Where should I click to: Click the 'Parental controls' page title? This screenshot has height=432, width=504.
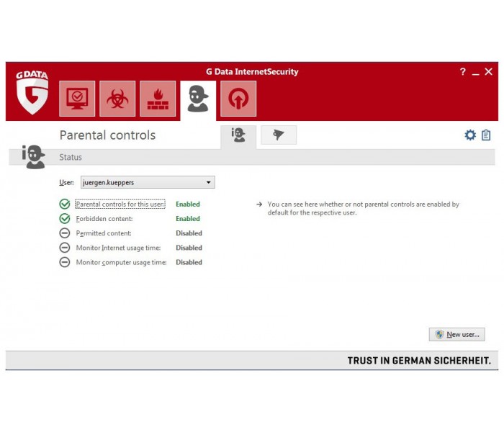[108, 135]
